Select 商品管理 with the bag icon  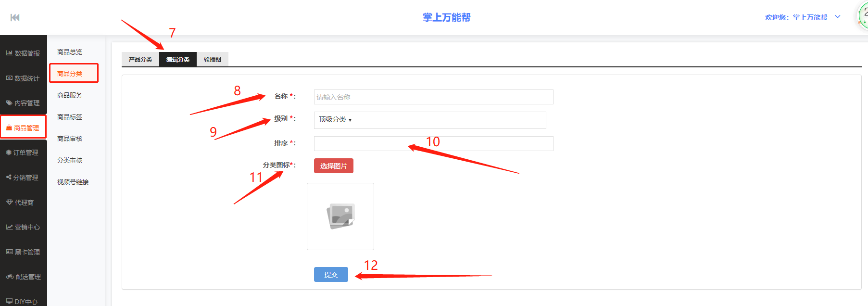tap(23, 128)
